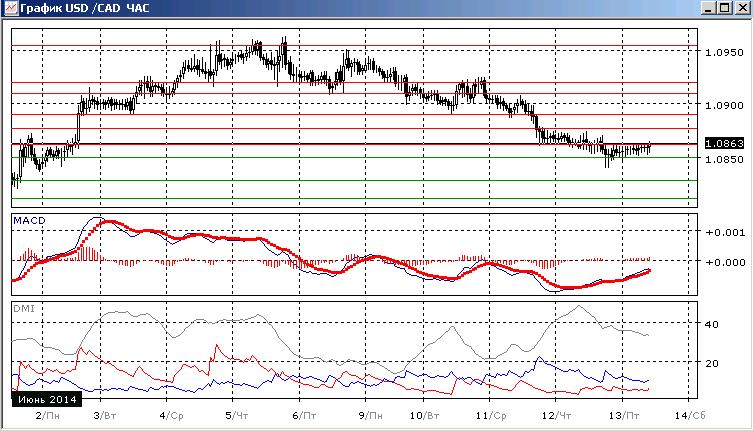Click the 3/Вт date axis label
The width and height of the screenshot is (754, 432).
tap(105, 416)
